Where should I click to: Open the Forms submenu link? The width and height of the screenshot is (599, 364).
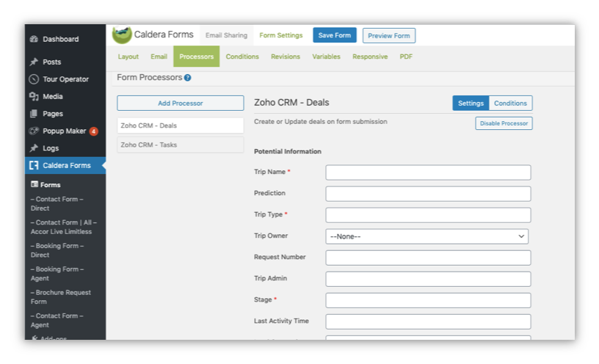pos(51,185)
